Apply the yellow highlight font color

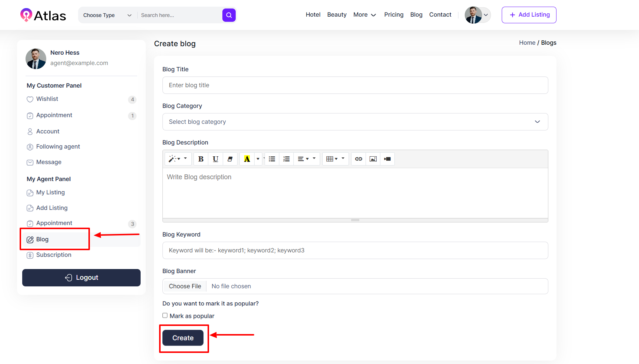[x=247, y=159]
